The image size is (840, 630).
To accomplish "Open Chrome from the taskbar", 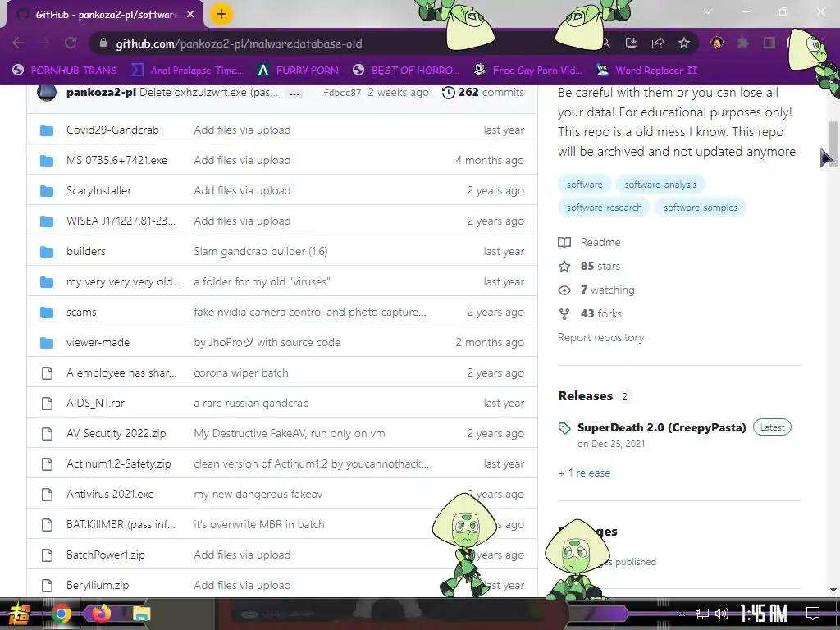I will [61, 614].
